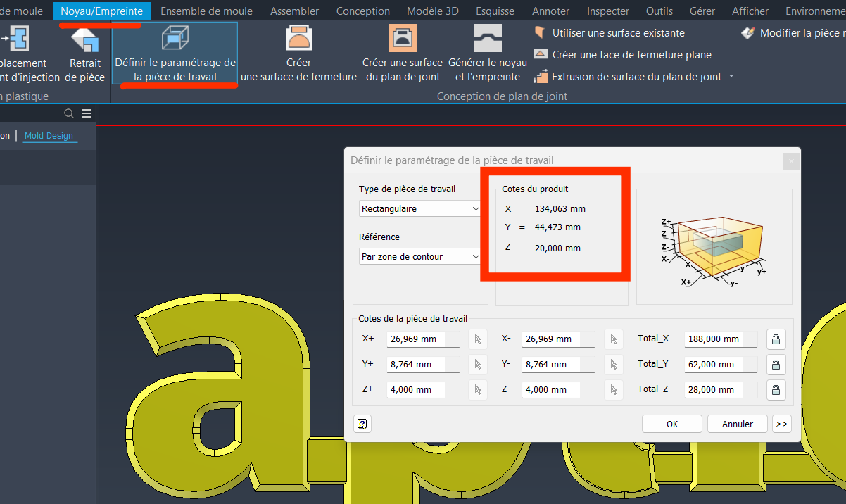This screenshot has width=846, height=504.
Task: Select Définir le paramétrage de la pièce de travail
Action: [x=175, y=41]
